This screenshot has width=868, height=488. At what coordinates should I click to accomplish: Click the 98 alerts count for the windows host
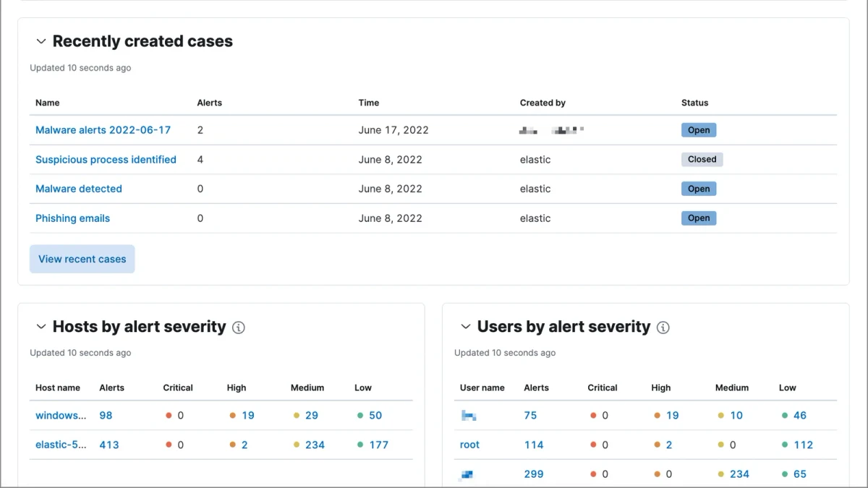tap(106, 416)
